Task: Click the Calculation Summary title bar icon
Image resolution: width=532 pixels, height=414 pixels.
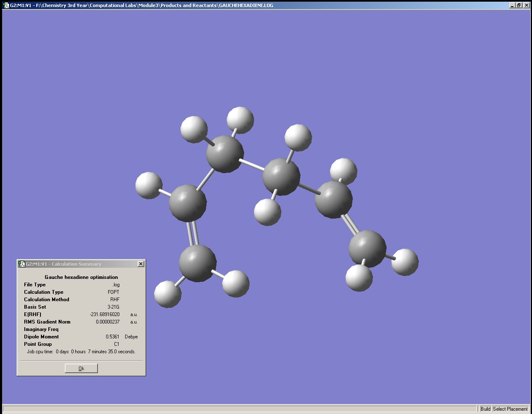Action: click(22, 264)
